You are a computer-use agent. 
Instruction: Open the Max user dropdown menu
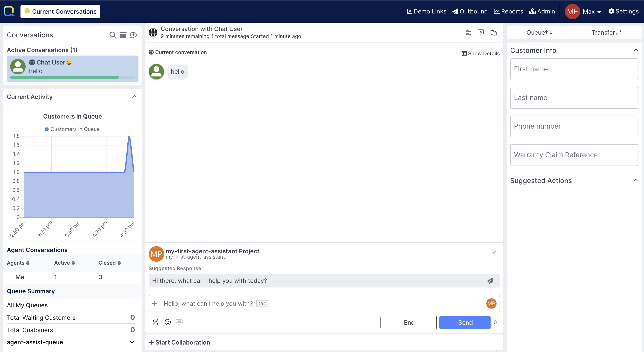592,12
